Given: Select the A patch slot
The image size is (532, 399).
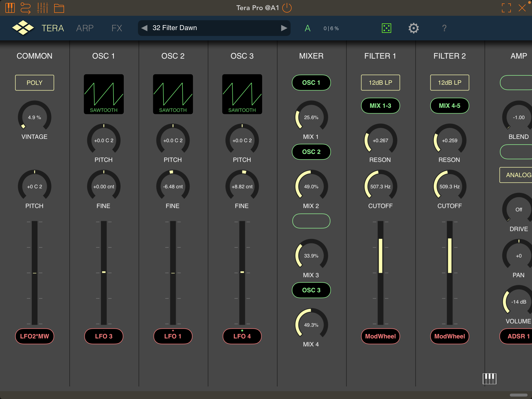Looking at the screenshot, I should point(308,28).
